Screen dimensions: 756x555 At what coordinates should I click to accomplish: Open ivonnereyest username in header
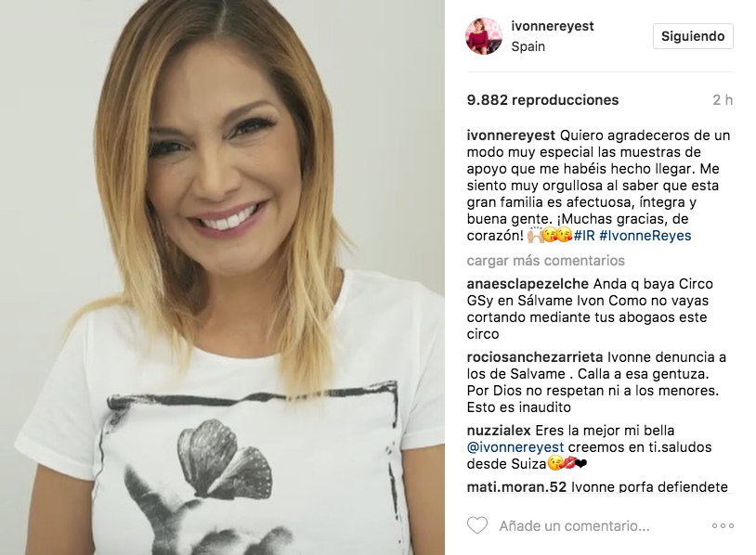click(x=553, y=26)
